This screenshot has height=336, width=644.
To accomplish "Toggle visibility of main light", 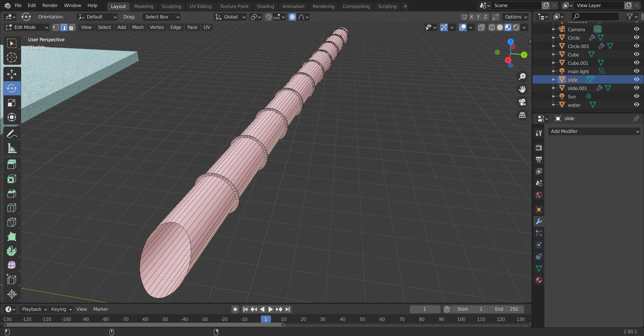I will (x=636, y=71).
